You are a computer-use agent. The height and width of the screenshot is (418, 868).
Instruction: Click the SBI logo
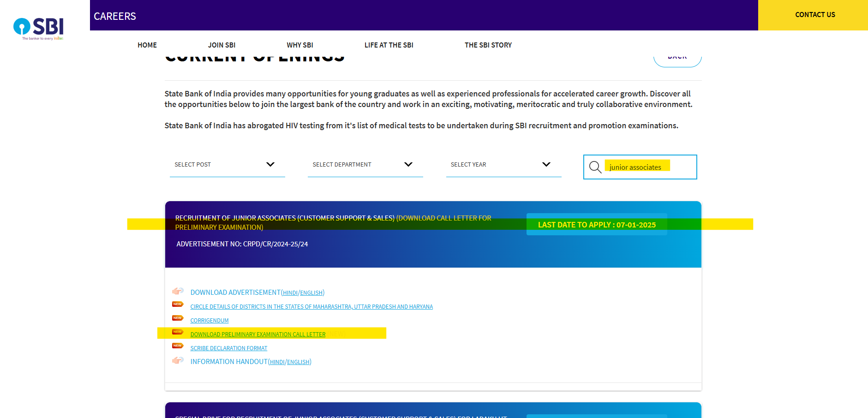[38, 29]
